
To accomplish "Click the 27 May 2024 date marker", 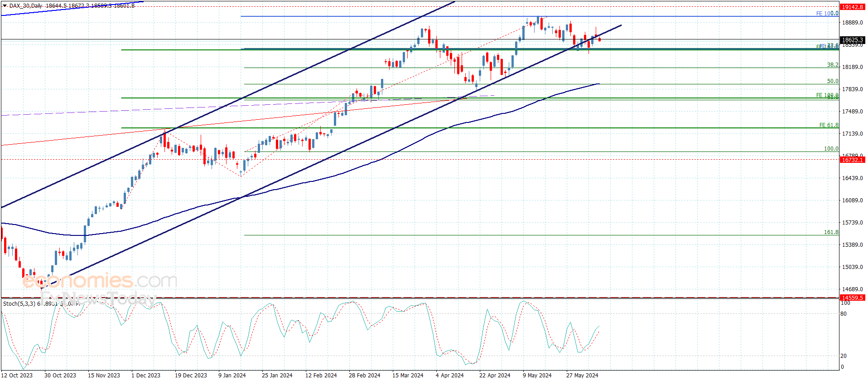I will click(x=582, y=375).
